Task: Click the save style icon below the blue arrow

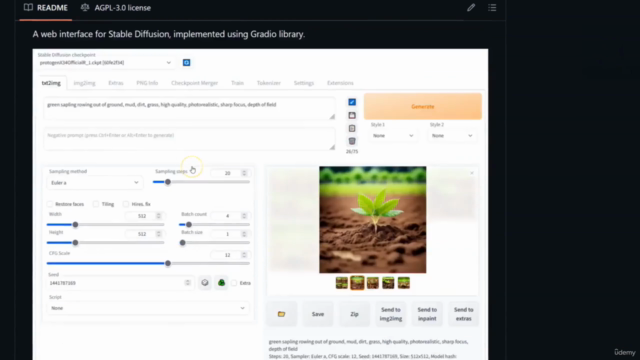Action: (352, 116)
